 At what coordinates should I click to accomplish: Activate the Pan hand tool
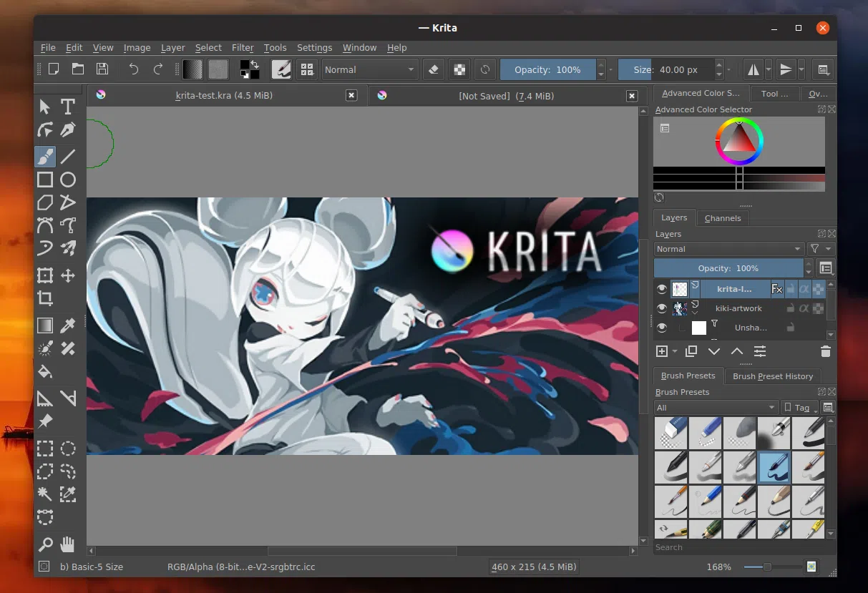click(68, 545)
